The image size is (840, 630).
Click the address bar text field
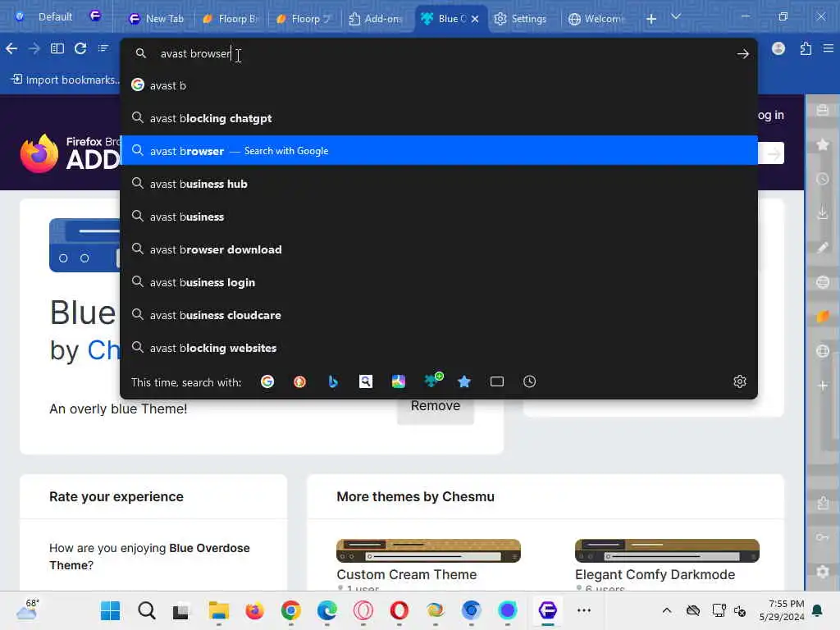pos(440,53)
